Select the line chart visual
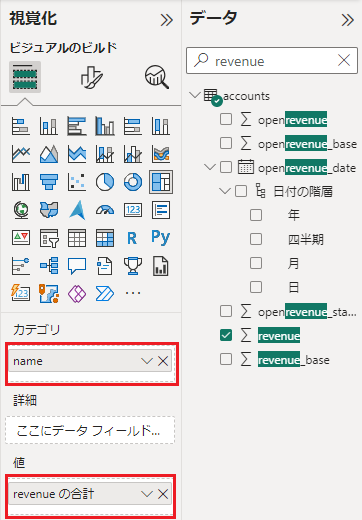 pos(21,154)
